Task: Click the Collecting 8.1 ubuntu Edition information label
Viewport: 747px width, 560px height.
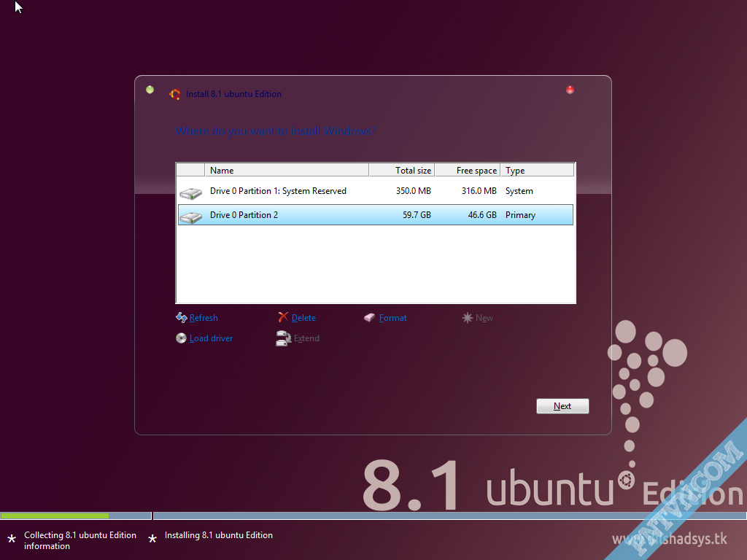Action: 80,540
